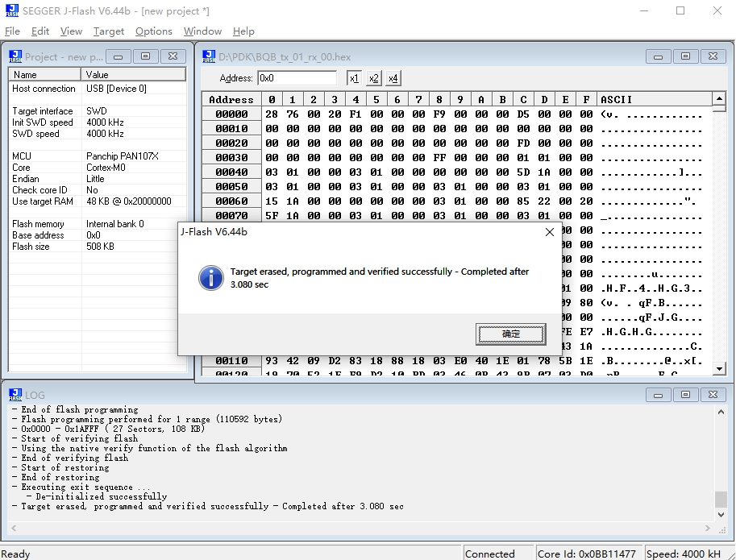Select Host connection row
The width and height of the screenshot is (736, 560).
pyautogui.click(x=98, y=89)
